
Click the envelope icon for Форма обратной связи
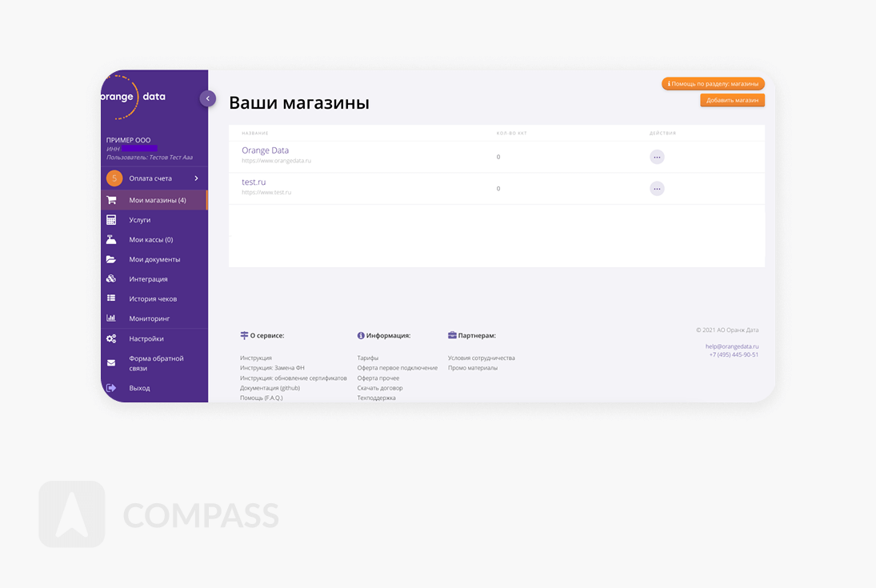point(111,363)
